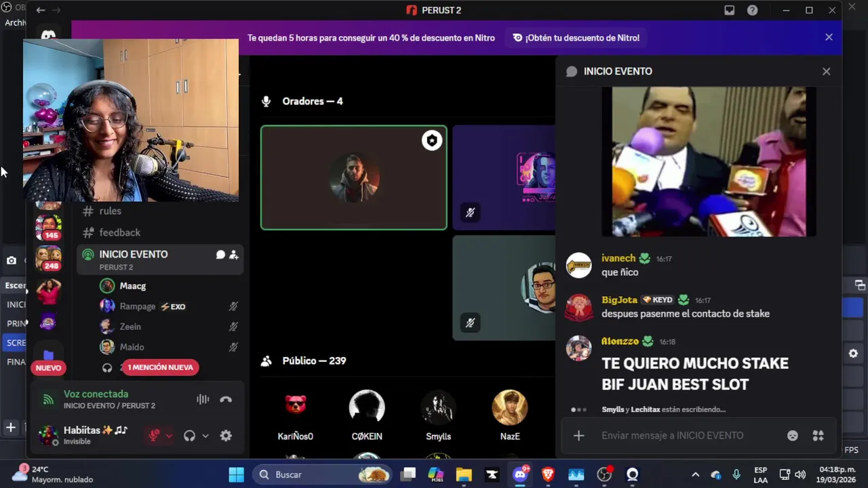
Task: Open the INICIO EVENTO stage channel
Action: (159, 260)
